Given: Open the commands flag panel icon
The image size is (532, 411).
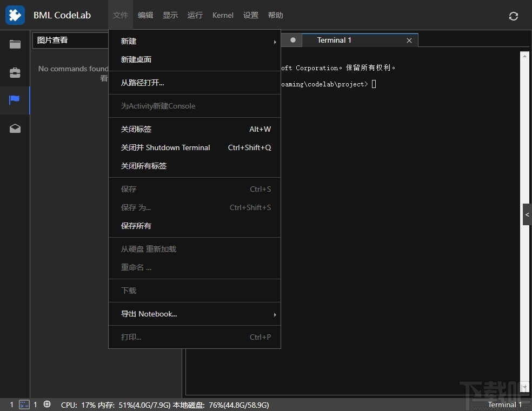Looking at the screenshot, I should coord(15,100).
